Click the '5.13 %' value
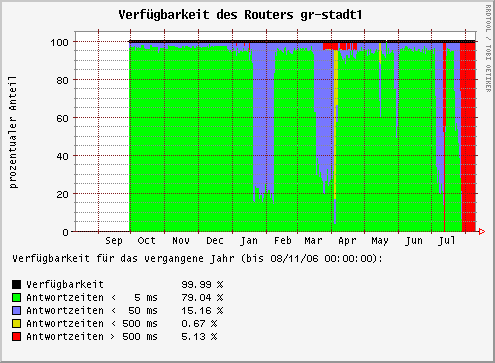This screenshot has height=363, width=495. 199,336
